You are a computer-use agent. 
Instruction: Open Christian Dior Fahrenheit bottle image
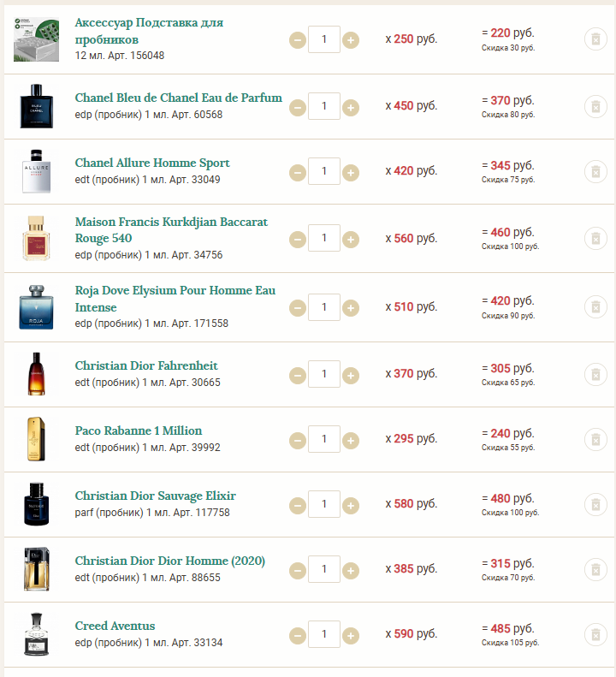(36, 374)
